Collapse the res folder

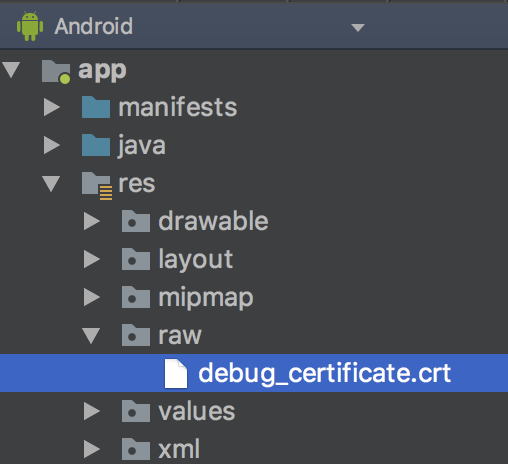(x=51, y=184)
